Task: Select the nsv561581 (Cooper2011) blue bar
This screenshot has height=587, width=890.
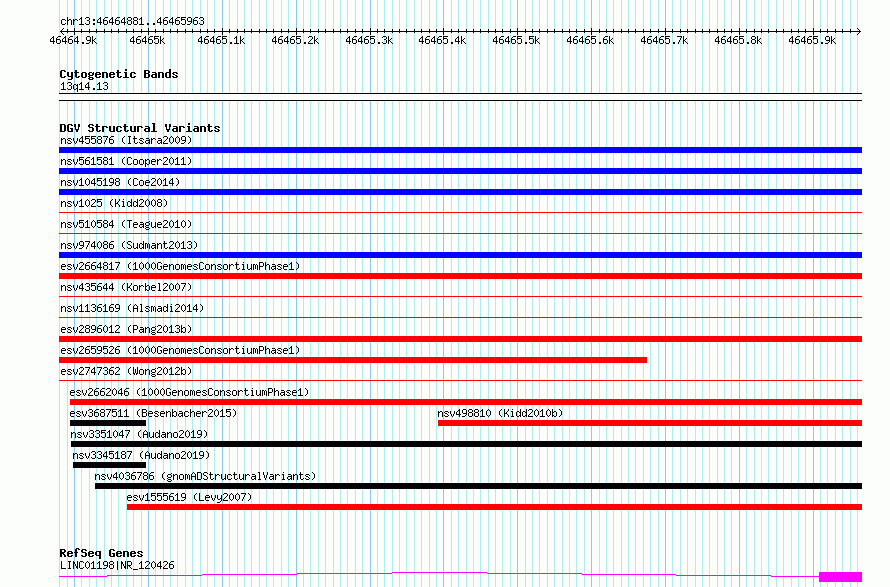Action: click(460, 171)
